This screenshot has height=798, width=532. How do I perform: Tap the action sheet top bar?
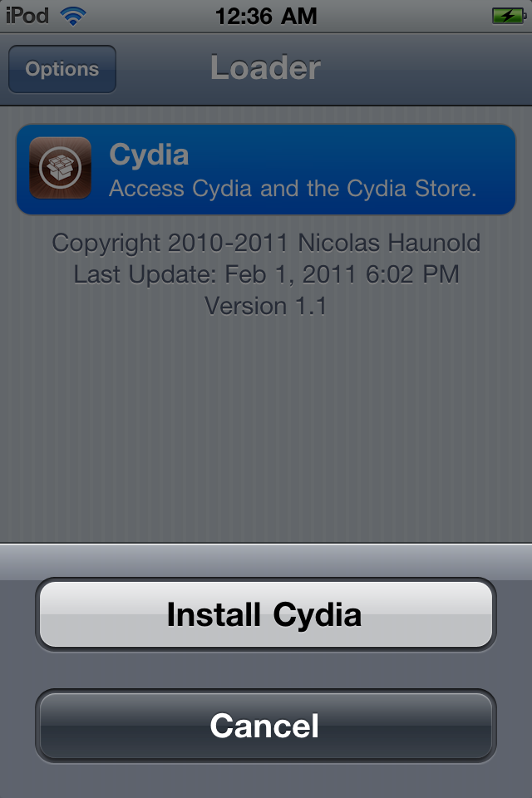click(266, 561)
